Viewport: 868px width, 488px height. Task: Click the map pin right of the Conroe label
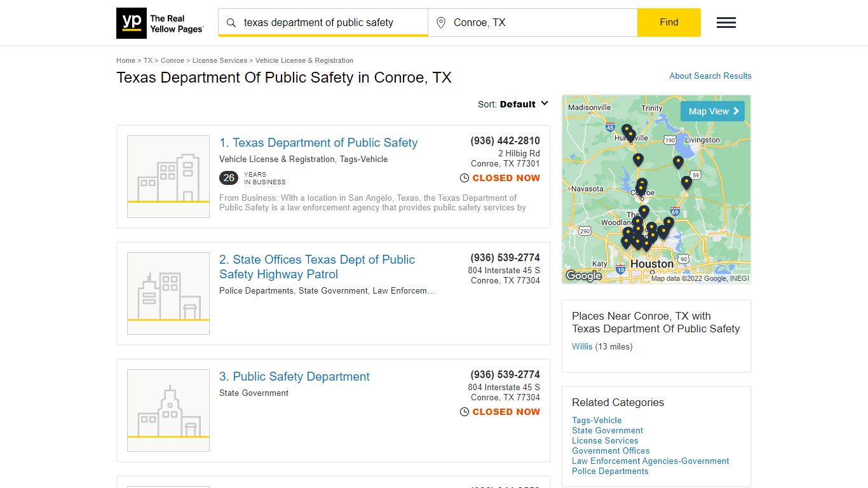(686, 183)
